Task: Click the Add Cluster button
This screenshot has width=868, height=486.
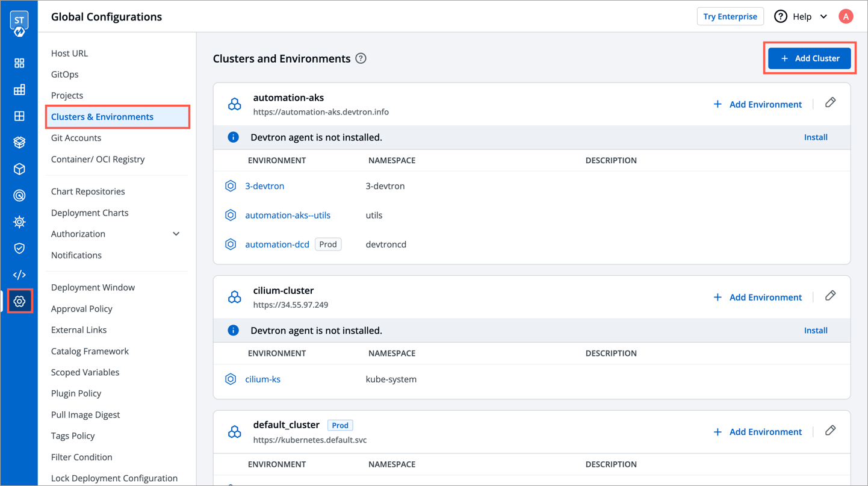Action: (810, 58)
